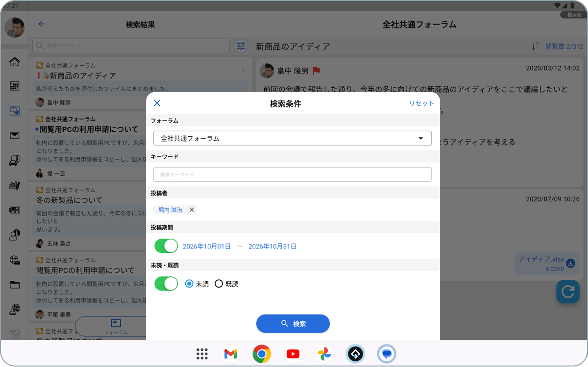Open the unread 閲覧用PCの利用申請について result by 堤 一正
Image resolution: width=588 pixels, height=367 pixels.
pyautogui.click(x=88, y=146)
